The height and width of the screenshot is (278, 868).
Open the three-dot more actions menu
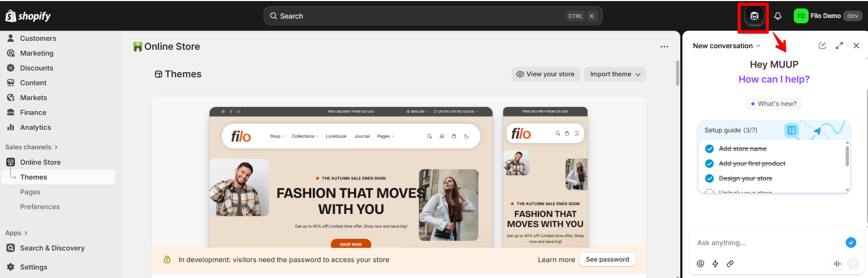(664, 47)
